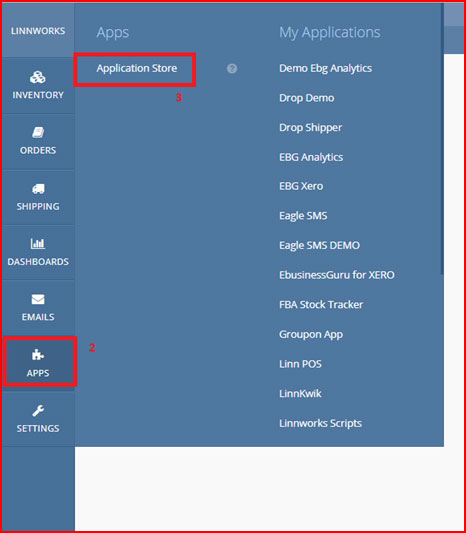Viewport: 466px width, 533px height.
Task: Open Linnworks Scripts application
Action: pyautogui.click(x=320, y=424)
